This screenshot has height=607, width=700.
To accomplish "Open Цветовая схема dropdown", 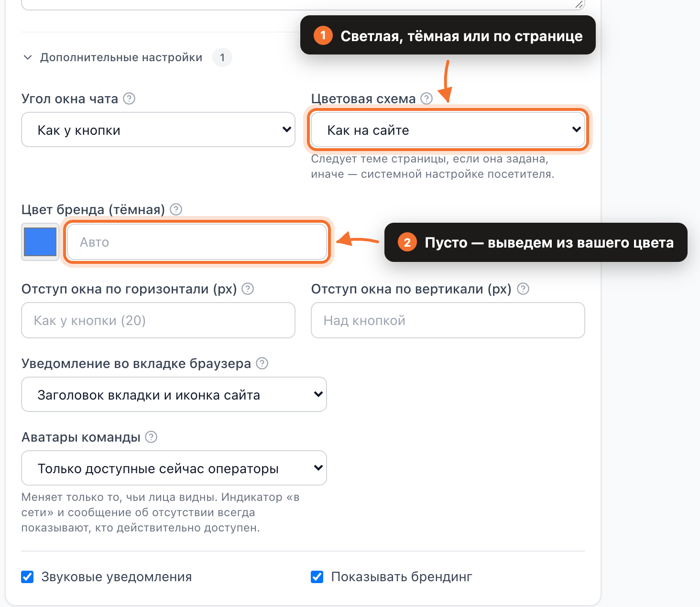I will pos(448,130).
